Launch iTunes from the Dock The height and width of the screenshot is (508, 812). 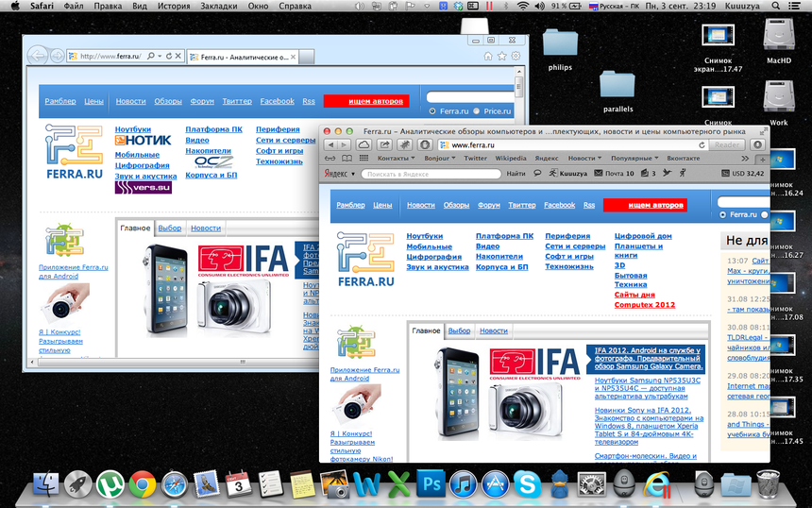[x=463, y=484]
